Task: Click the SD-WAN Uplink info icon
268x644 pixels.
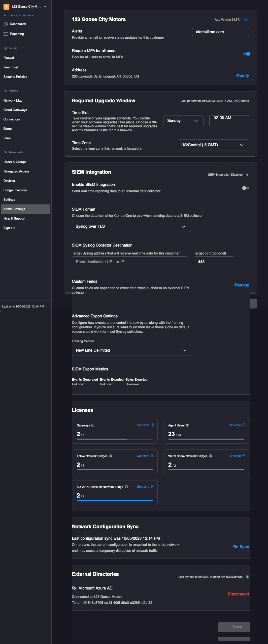Action: pyautogui.click(x=126, y=487)
